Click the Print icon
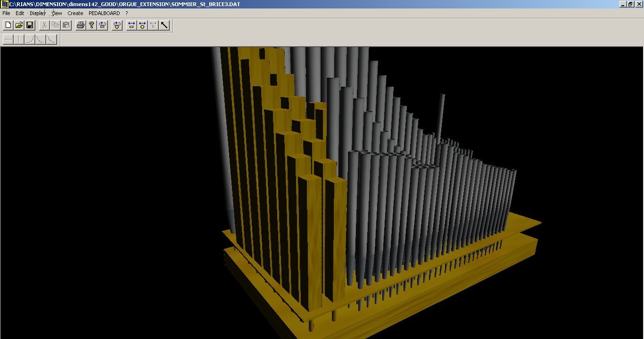Image resolution: width=644 pixels, height=339 pixels. pos(81,25)
